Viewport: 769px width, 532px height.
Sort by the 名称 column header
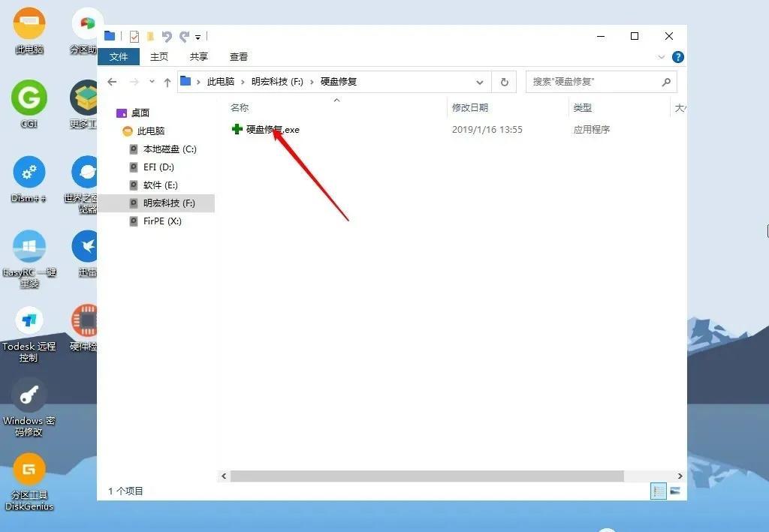coord(240,108)
